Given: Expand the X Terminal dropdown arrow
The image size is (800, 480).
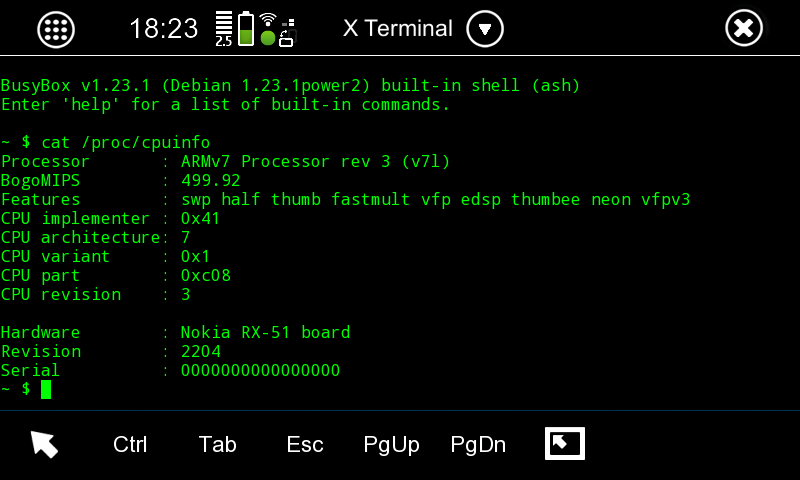Looking at the screenshot, I should click(485, 29).
